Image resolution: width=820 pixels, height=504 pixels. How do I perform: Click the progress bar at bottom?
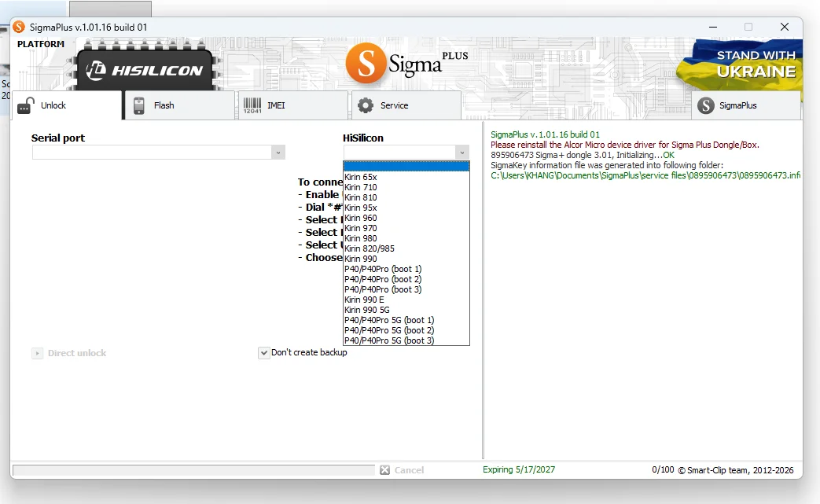coord(193,470)
